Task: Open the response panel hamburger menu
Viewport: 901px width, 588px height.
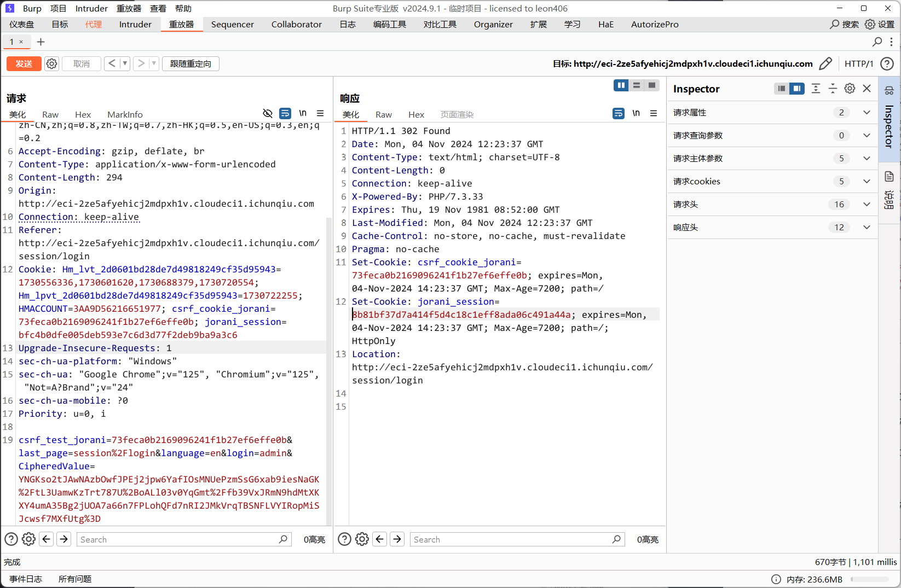Action: (653, 113)
